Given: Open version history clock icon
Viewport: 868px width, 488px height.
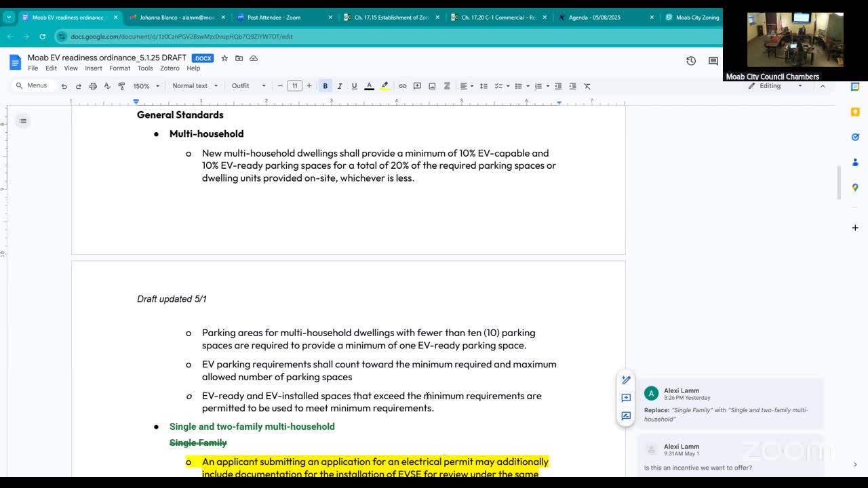Looking at the screenshot, I should click(691, 61).
